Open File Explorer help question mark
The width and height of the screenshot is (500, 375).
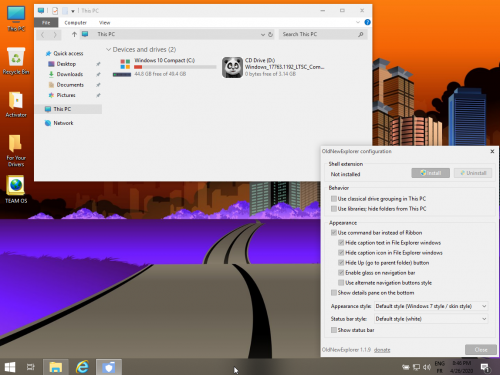[367, 22]
